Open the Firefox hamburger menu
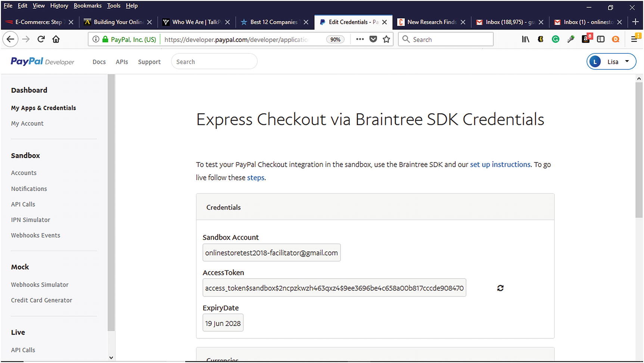 click(x=635, y=38)
